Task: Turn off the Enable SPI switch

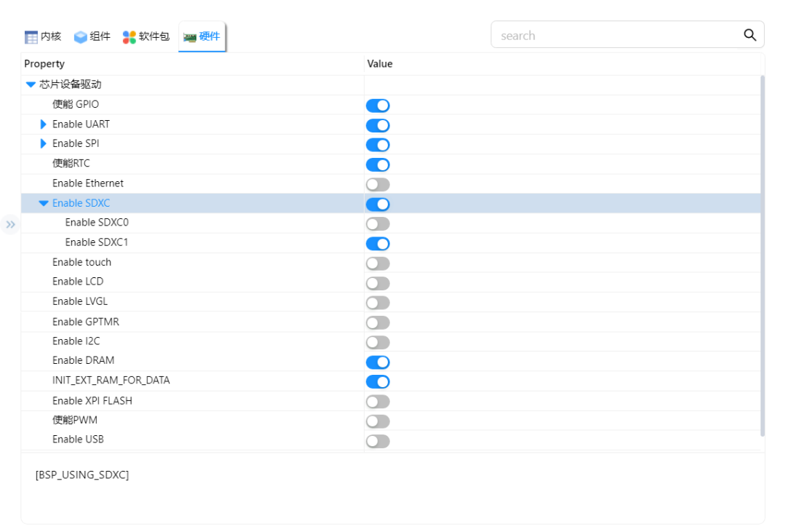Action: pyautogui.click(x=378, y=145)
